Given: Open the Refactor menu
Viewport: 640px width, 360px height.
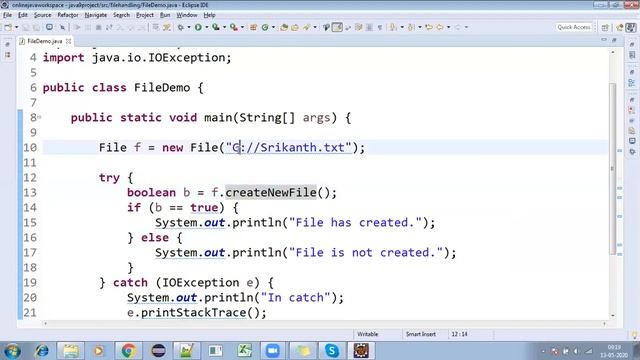Looking at the screenshot, I should click(x=68, y=15).
